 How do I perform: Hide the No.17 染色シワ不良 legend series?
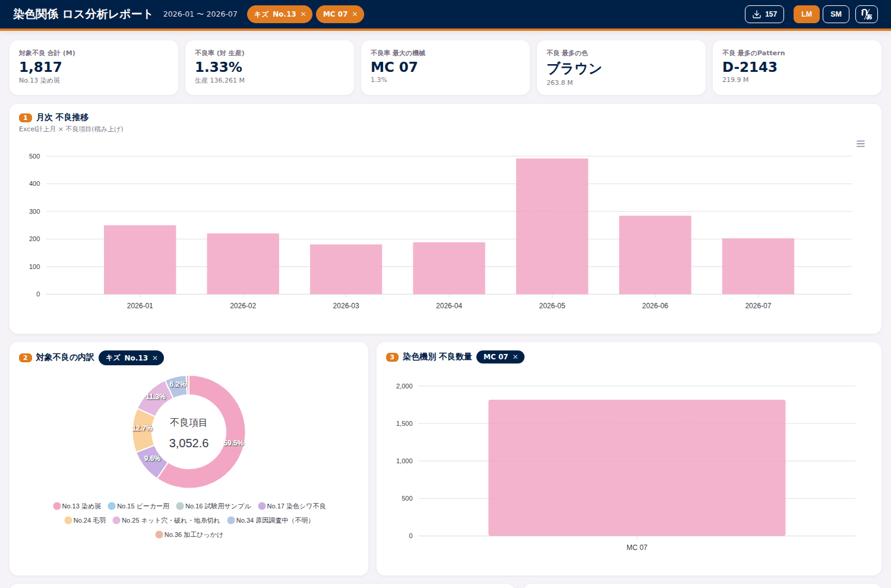click(292, 506)
